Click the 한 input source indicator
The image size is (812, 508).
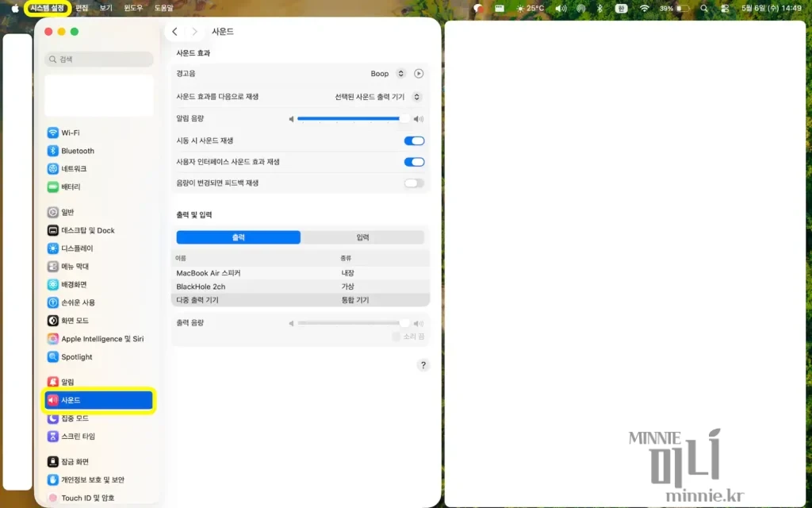pos(621,8)
